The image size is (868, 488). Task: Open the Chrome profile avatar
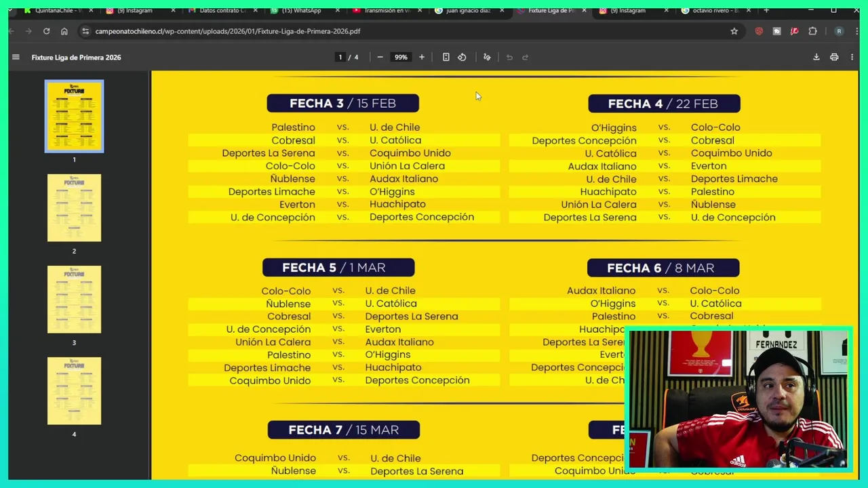coord(839,31)
